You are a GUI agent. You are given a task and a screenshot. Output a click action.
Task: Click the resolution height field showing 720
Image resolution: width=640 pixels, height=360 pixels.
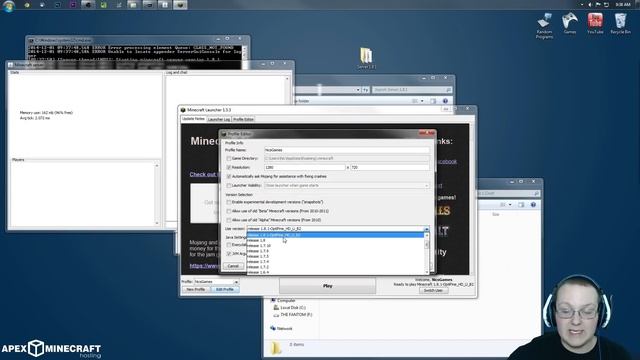(x=390, y=167)
